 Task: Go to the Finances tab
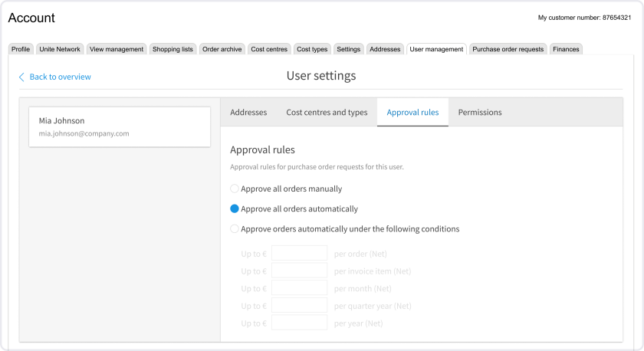point(566,49)
